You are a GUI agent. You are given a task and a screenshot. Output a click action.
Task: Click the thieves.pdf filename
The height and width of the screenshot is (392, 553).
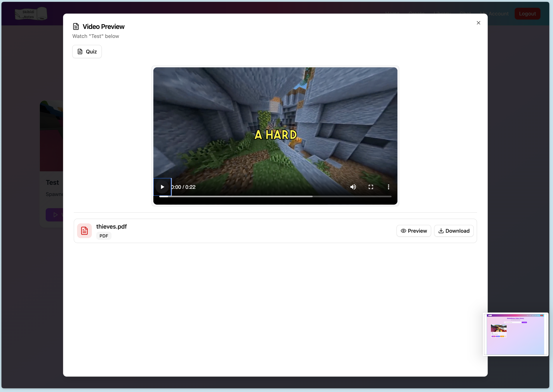coord(111,226)
